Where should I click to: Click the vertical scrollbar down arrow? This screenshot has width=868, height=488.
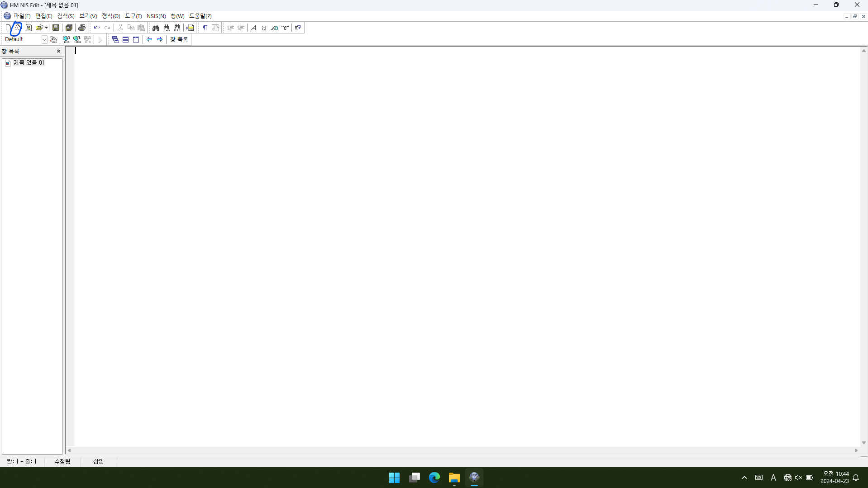(x=864, y=443)
